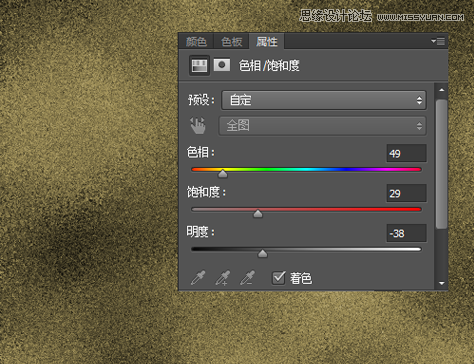The image size is (474, 364).
Task: Click the panel scrollbar up arrow
Action: pyautogui.click(x=442, y=90)
